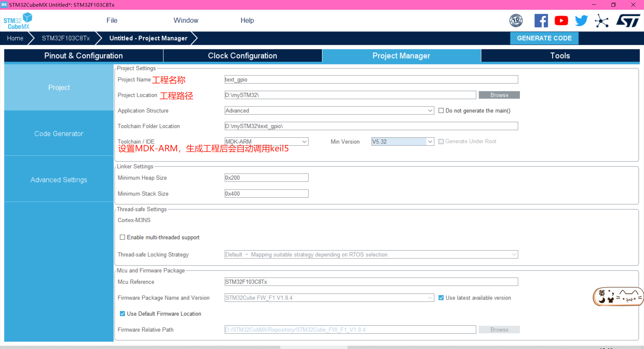The width and height of the screenshot is (644, 349).
Task: Click the Cortex-M3NS label
Action: coord(134,220)
